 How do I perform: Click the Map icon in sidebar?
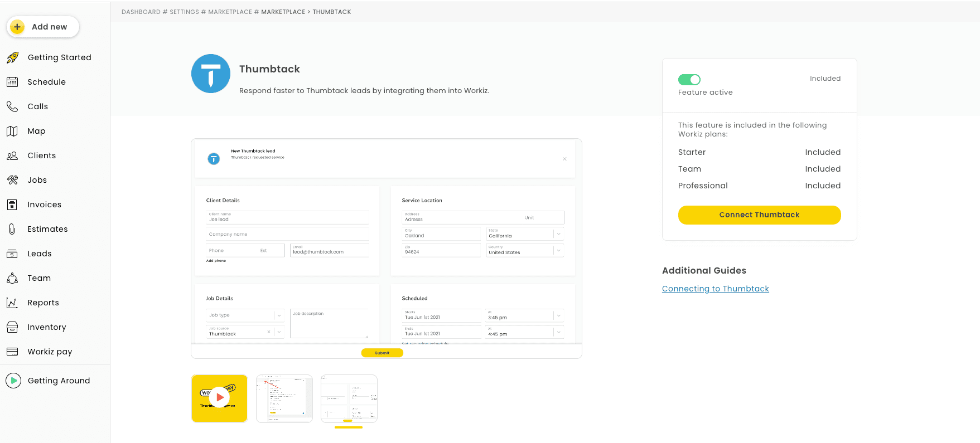[12, 131]
